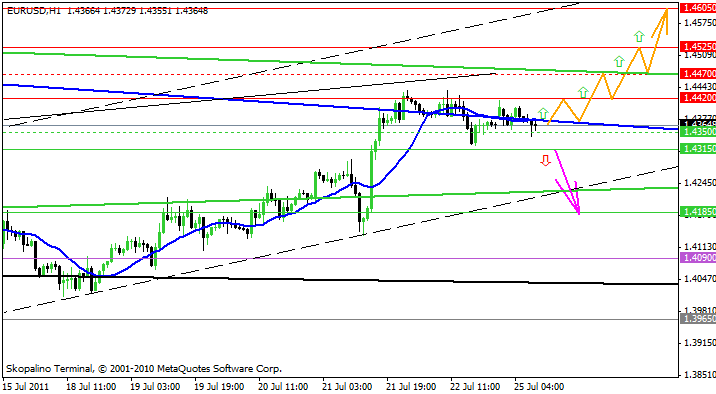This screenshot has width=716, height=394.
Task: Select the red 1.46050 price level label
Action: tap(698, 8)
